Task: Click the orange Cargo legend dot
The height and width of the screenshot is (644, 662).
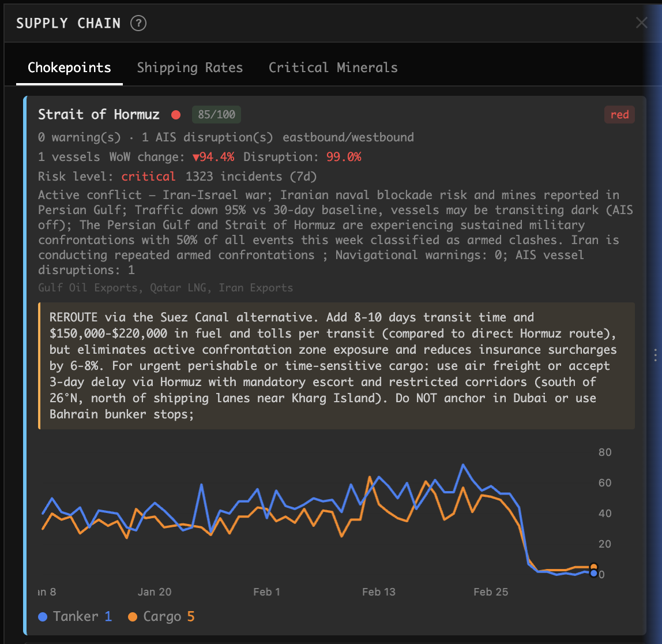Action: [133, 616]
